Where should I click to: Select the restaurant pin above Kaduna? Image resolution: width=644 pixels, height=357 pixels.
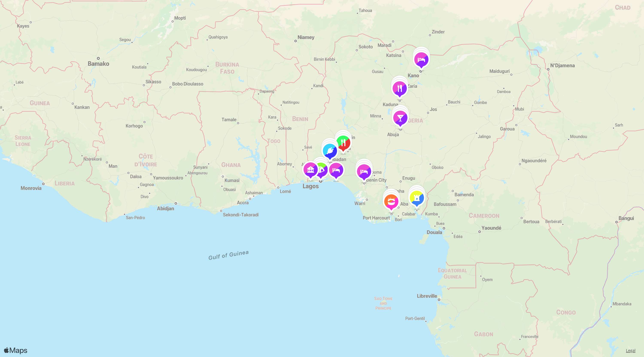pos(399,89)
